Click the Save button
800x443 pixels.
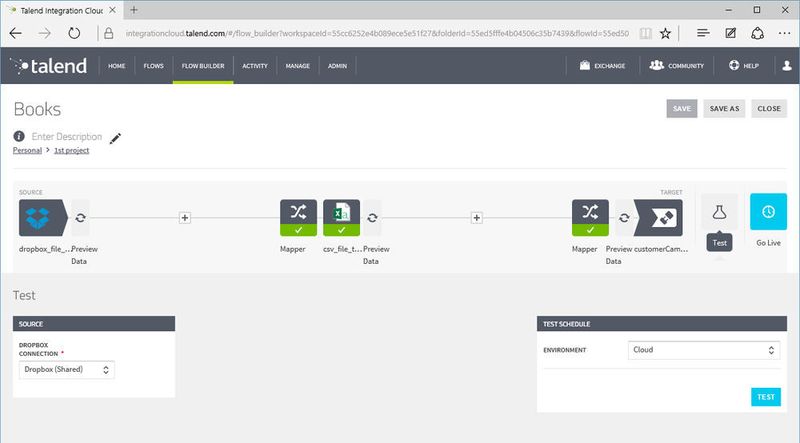click(682, 109)
